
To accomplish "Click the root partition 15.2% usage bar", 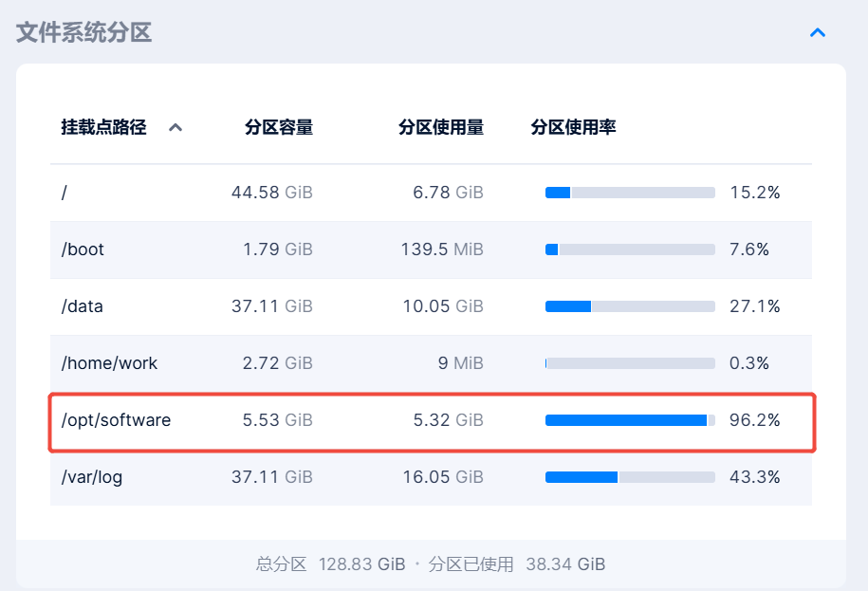I will tap(630, 193).
